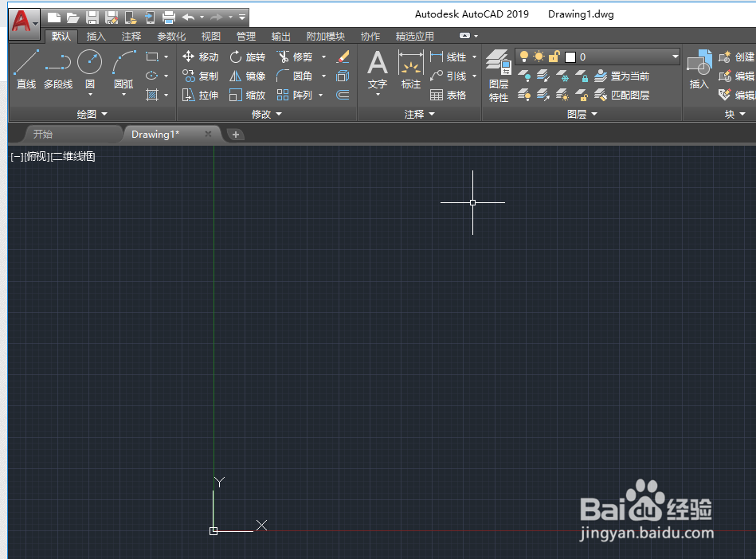Click the New file quick access icon
Viewport: 756px width, 559px height.
[54, 18]
